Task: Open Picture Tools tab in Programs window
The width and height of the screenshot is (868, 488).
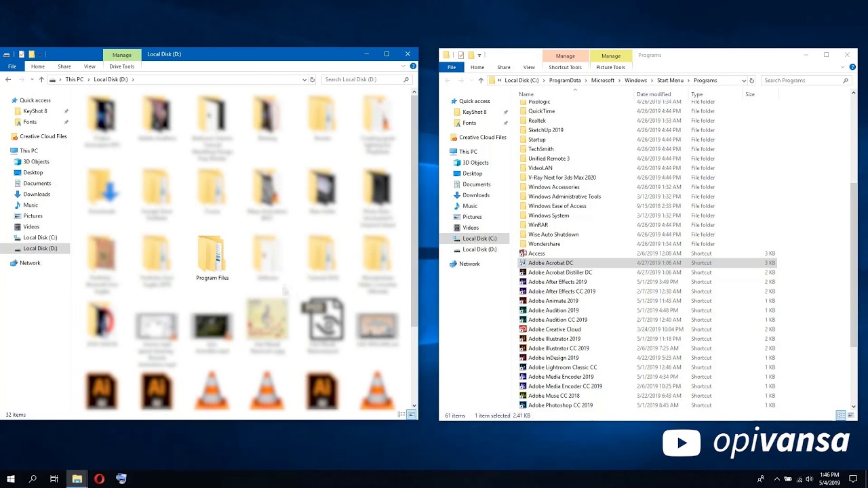Action: tap(610, 67)
